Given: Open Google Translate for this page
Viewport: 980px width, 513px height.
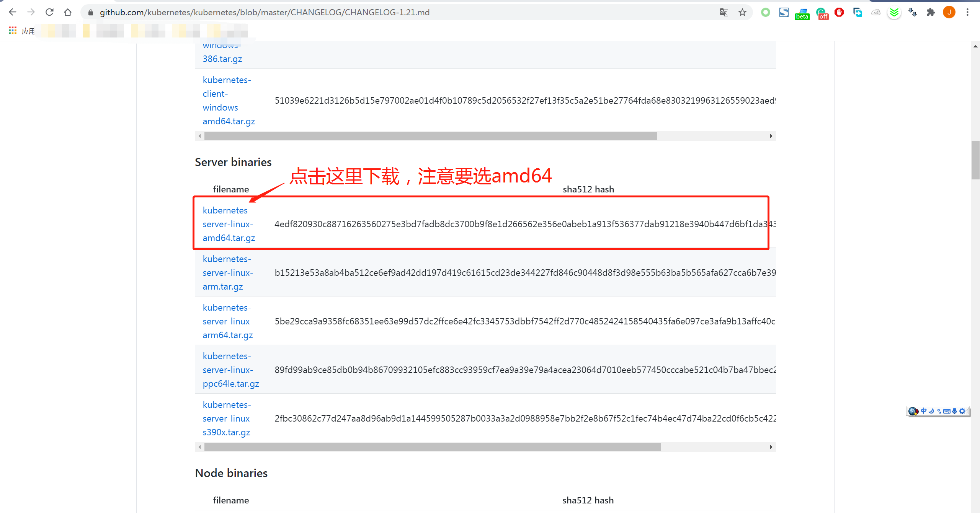Looking at the screenshot, I should tap(724, 12).
